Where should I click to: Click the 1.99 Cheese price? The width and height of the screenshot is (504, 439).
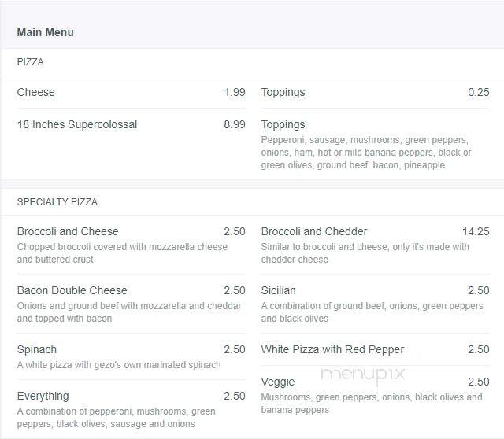[x=235, y=93]
